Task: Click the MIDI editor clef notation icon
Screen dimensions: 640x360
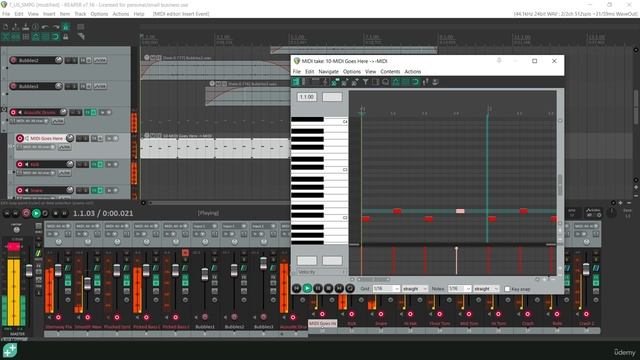Action: pos(325,82)
